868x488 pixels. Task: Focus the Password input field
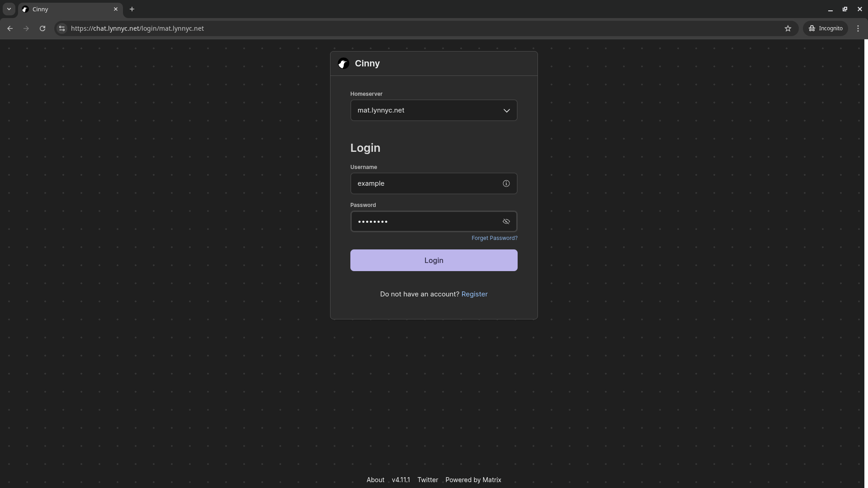434,221
